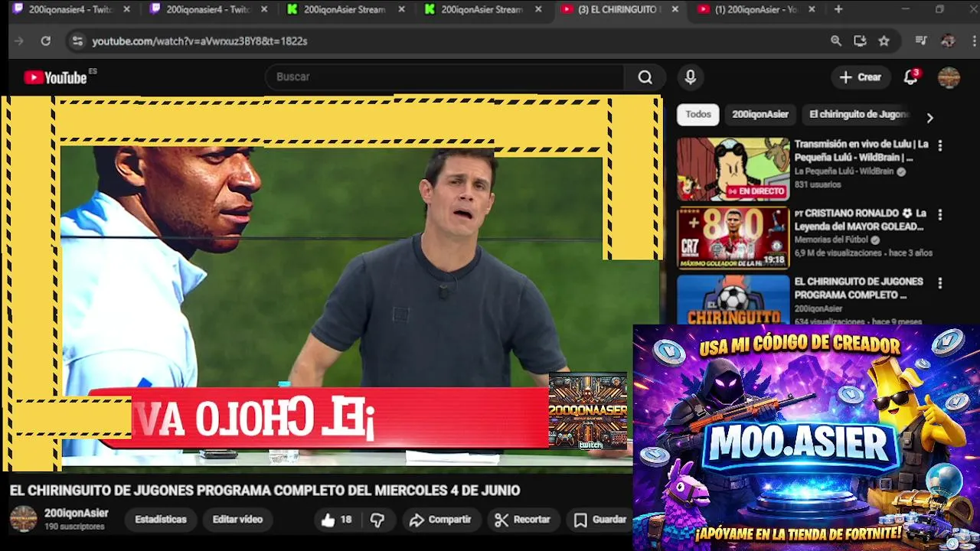Select the 200iqonAsier filter chip

760,114
